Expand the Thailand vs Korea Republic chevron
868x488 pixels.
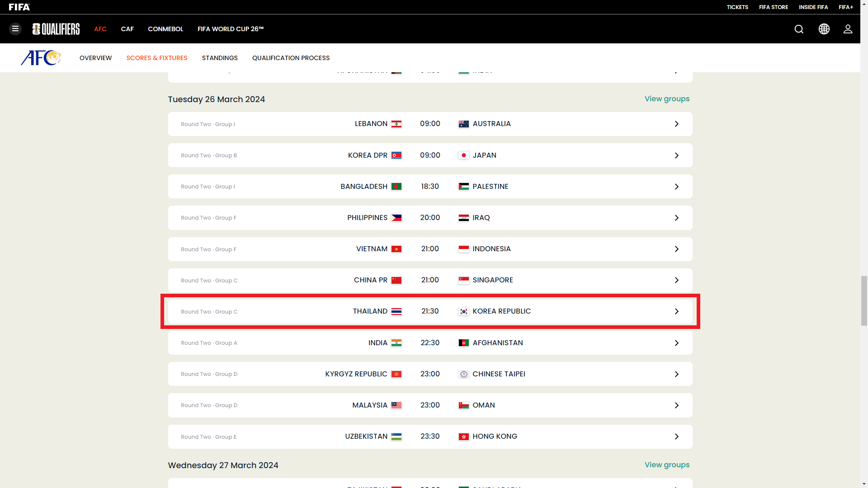coord(676,311)
